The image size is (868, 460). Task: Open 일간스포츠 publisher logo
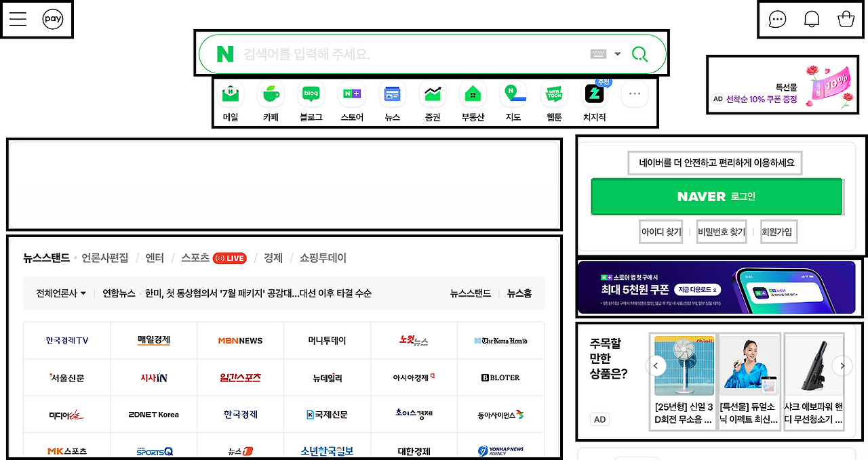241,377
